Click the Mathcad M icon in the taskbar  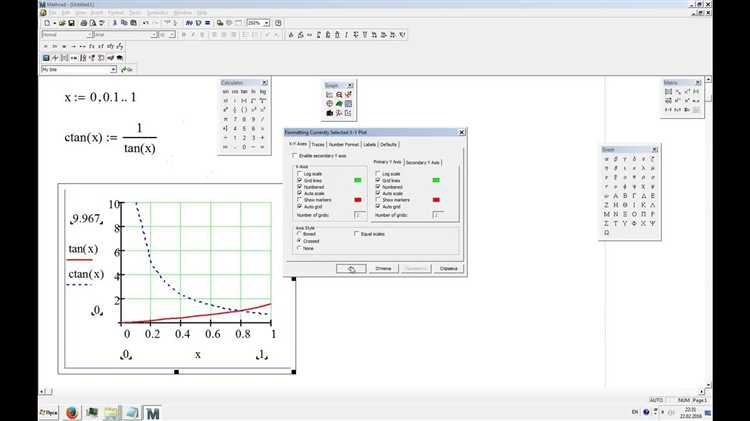[153, 413]
